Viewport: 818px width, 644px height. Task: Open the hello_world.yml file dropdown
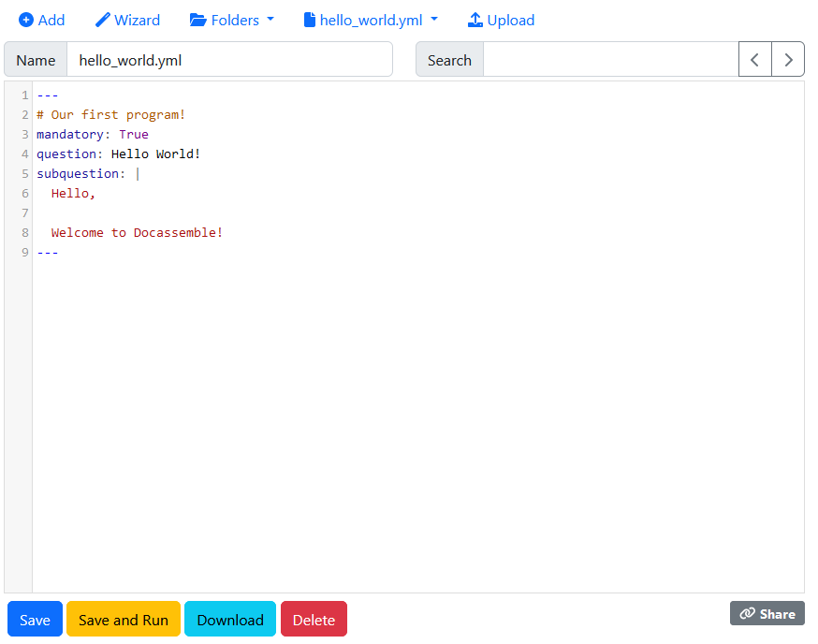[370, 20]
